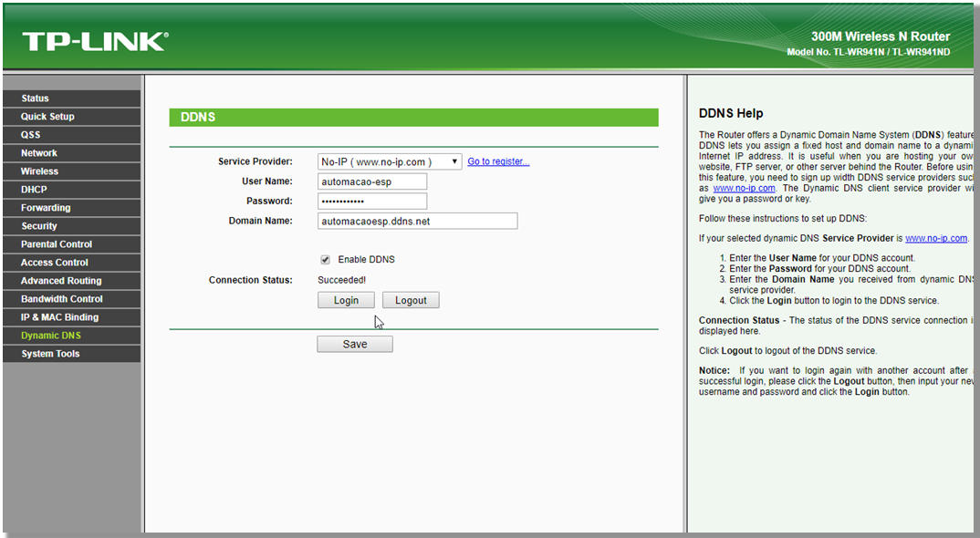Go to Security settings

pos(71,225)
